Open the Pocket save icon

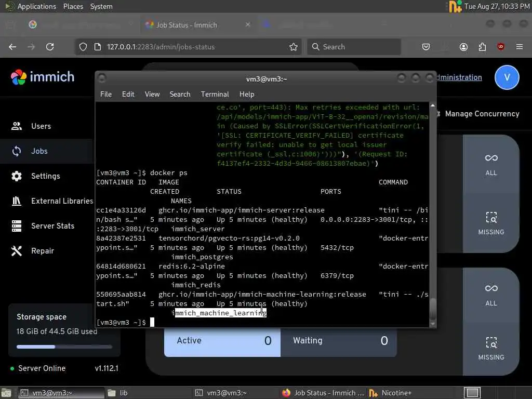point(426,47)
